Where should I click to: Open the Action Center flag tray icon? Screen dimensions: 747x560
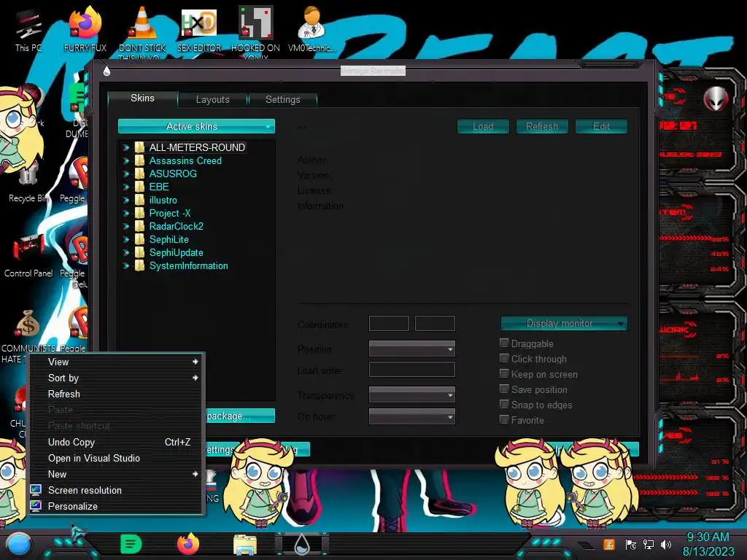pos(630,544)
